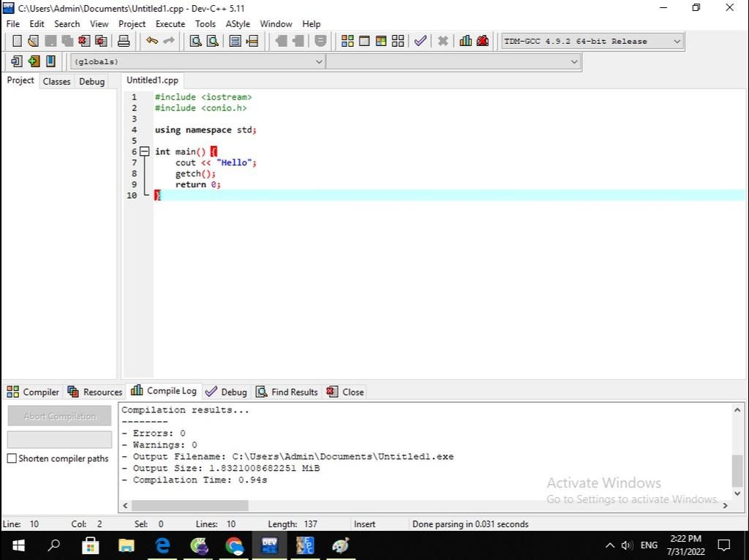This screenshot has width=749, height=560.
Task: Click the Close file toolbar icon
Action: click(x=84, y=41)
